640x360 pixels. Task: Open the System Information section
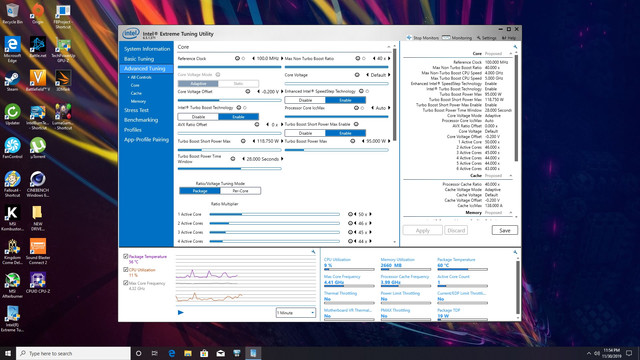pyautogui.click(x=147, y=49)
